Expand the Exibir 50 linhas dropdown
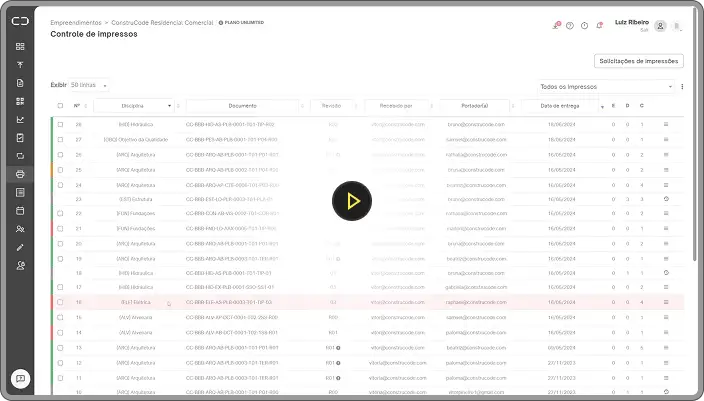The height and width of the screenshot is (401, 704). 89,85
